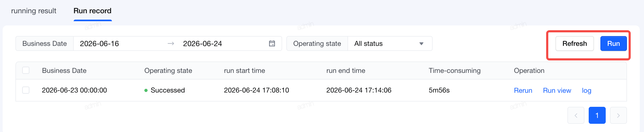Click the dropdown arrow beside All status
The image size is (644, 132).
point(421,44)
